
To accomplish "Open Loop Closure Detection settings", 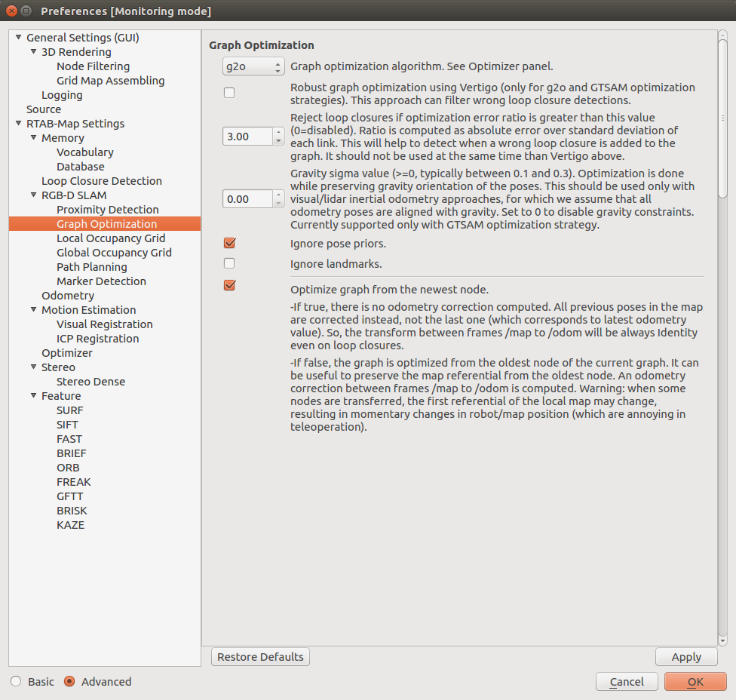I will pos(101,181).
